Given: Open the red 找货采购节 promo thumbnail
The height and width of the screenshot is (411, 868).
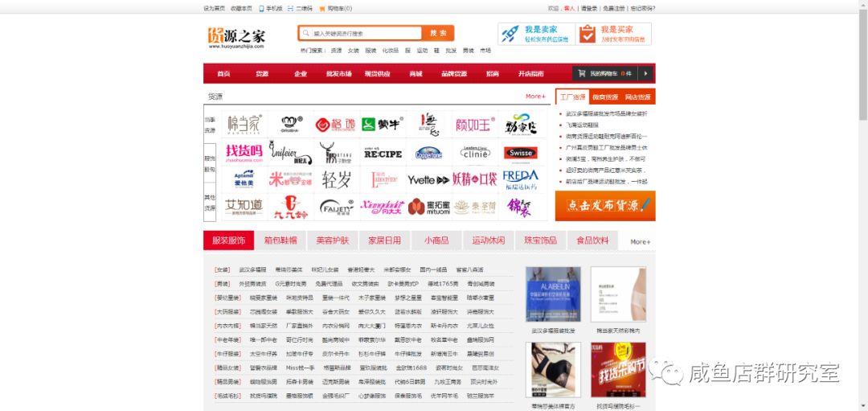Looking at the screenshot, I should (x=618, y=369).
